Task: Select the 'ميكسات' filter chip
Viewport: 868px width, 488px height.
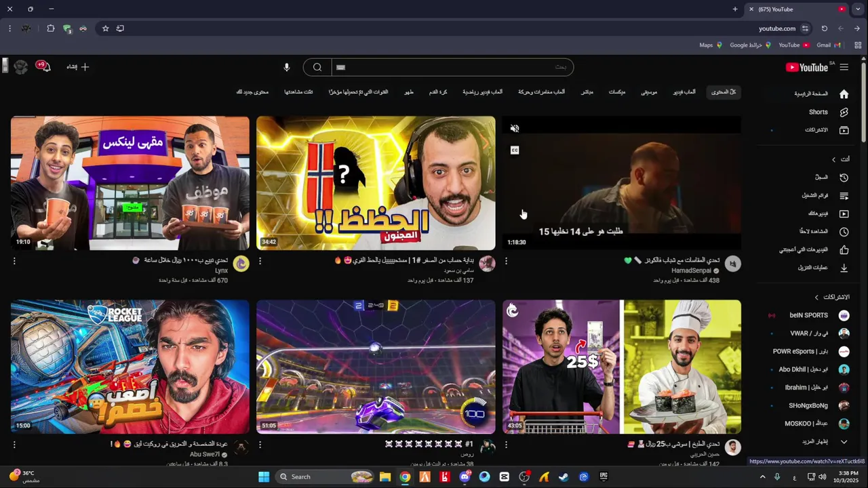Action: click(x=617, y=92)
